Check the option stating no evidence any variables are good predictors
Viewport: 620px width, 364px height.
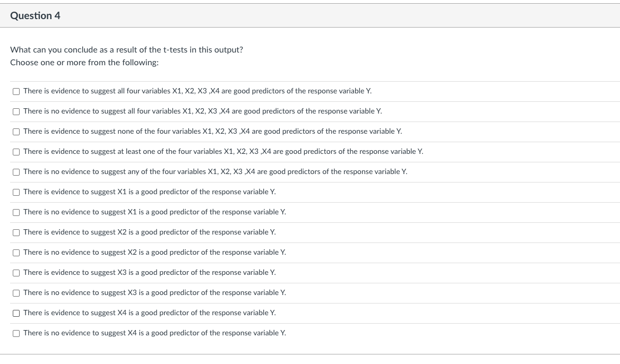16,172
